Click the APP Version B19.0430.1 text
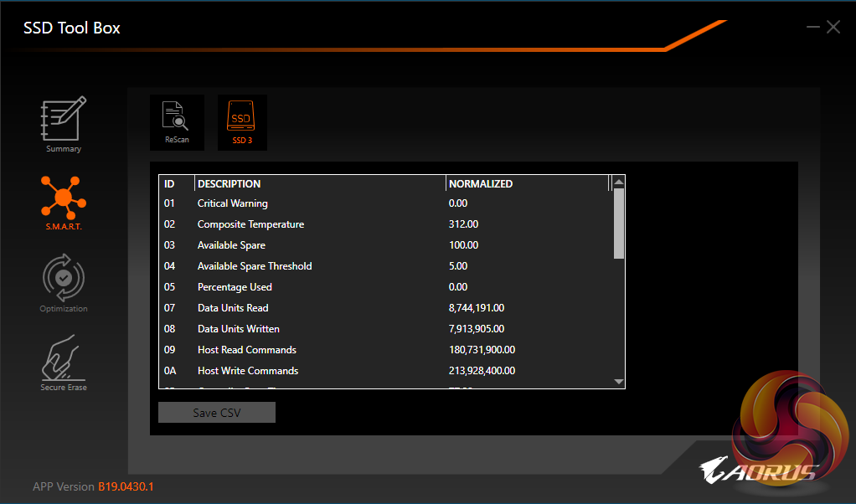Screen dimensions: 856x504 click(93, 486)
